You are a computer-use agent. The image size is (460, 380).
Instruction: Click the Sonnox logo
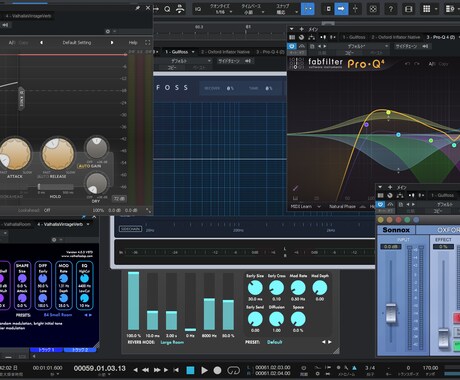click(396, 230)
